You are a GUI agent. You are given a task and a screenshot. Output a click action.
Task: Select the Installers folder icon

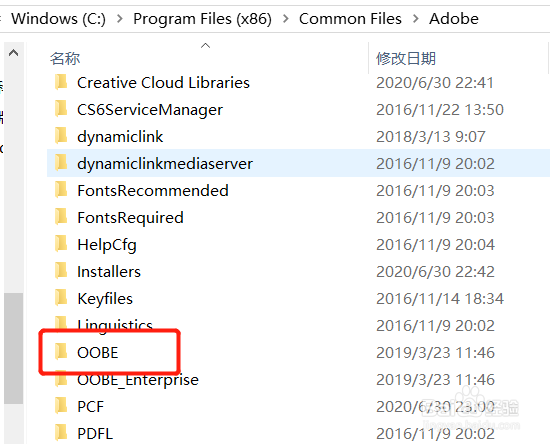pyautogui.click(x=61, y=271)
